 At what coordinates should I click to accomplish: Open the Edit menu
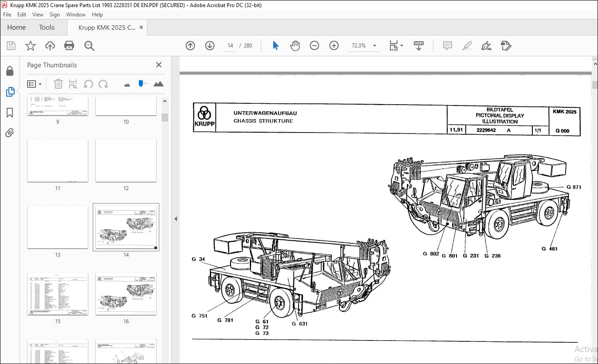(22, 15)
